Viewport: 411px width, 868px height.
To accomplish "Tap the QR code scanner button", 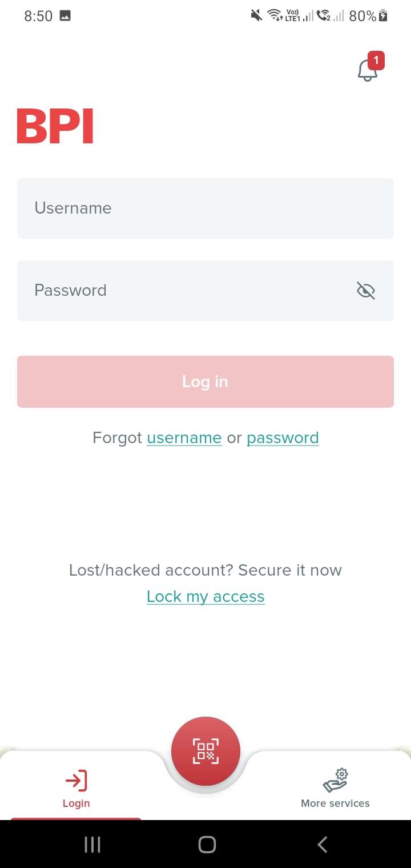I will click(x=205, y=751).
